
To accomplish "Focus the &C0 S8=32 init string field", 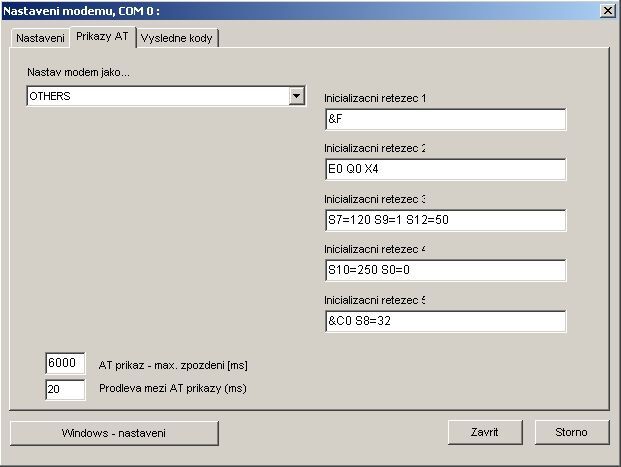I will click(x=445, y=321).
